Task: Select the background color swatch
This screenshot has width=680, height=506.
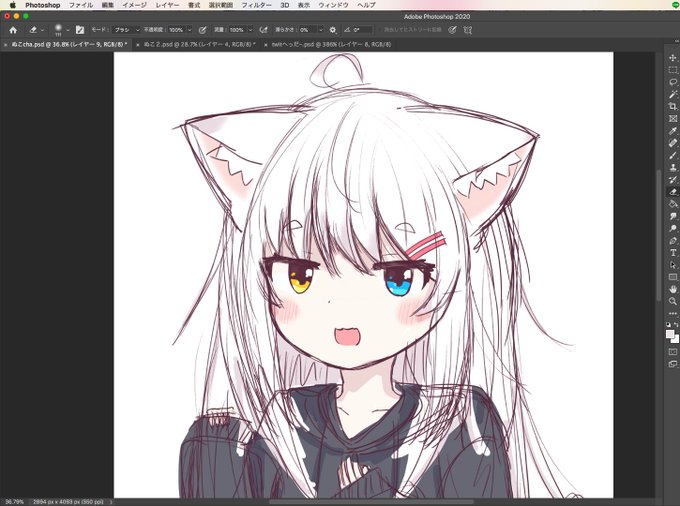Action: tap(676, 340)
